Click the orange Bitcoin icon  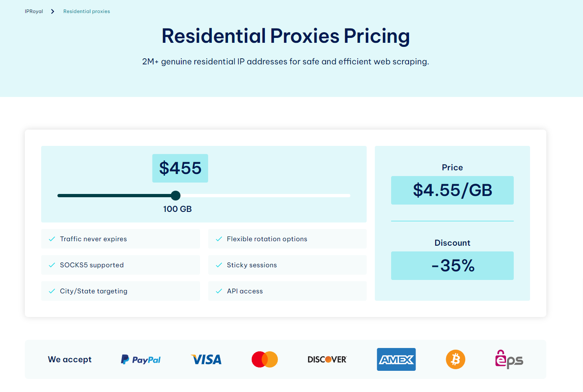[455, 359]
